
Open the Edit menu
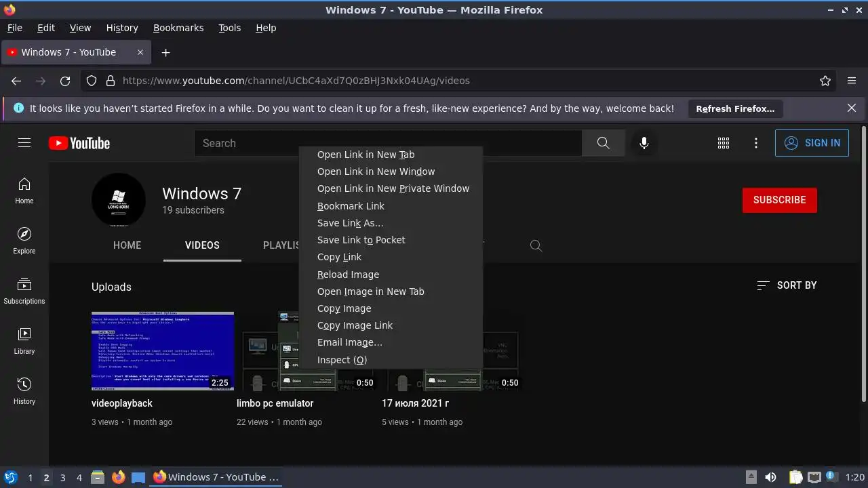[x=46, y=28]
